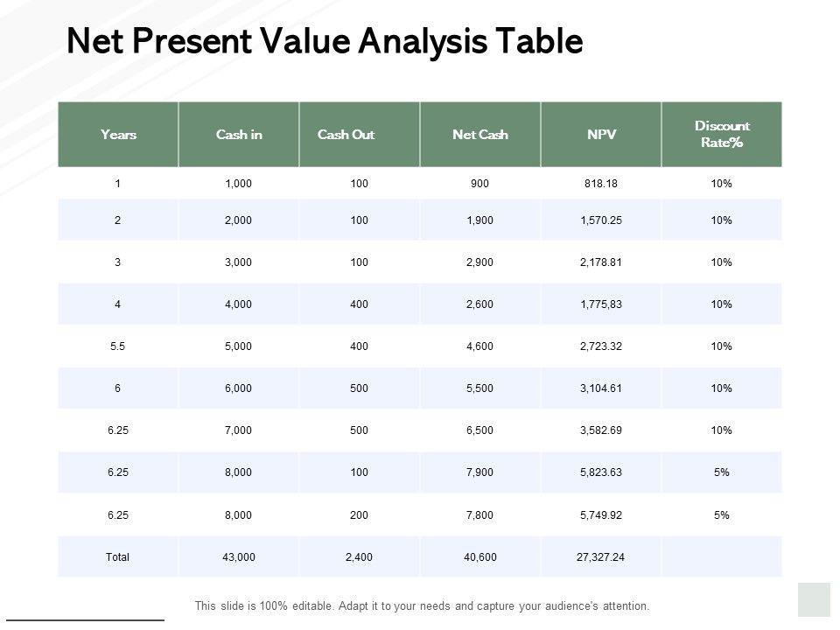Viewport: 840px width, 630px height.
Task: Select the Years column header
Action: pos(118,135)
